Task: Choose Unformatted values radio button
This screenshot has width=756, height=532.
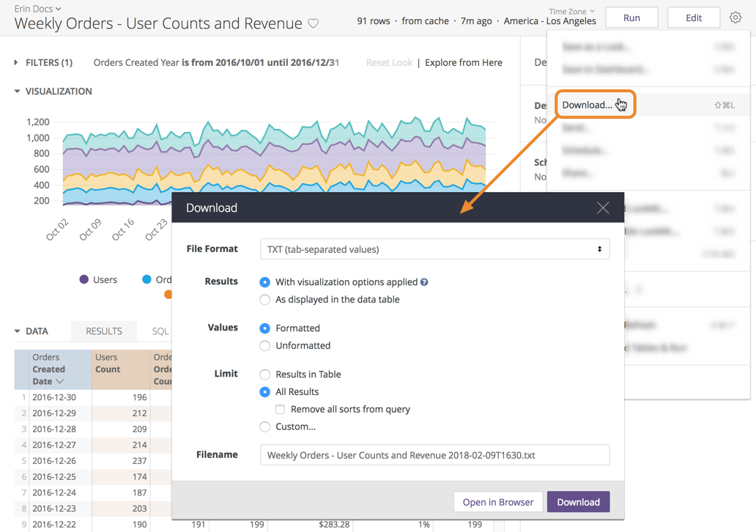Action: [x=265, y=346]
